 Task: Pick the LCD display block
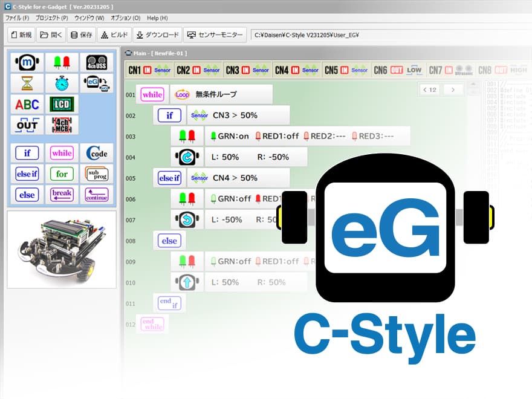pyautogui.click(x=62, y=104)
